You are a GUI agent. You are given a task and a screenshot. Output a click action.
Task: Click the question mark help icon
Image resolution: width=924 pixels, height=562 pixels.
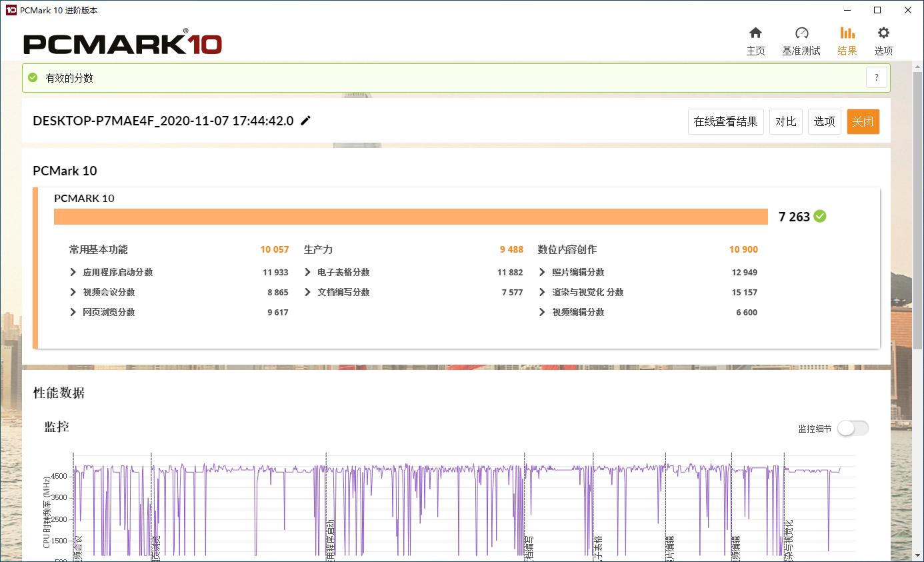(x=877, y=77)
